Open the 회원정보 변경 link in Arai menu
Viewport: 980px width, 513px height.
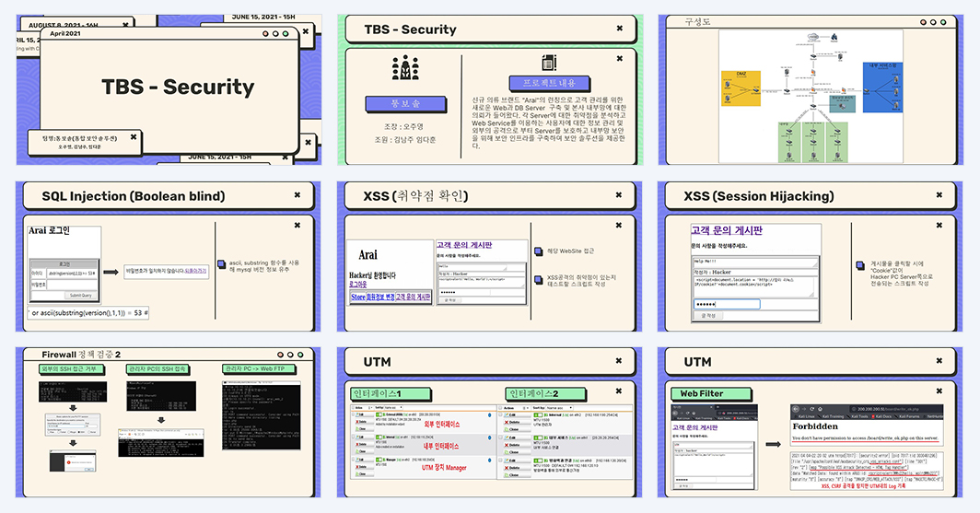pyautogui.click(x=380, y=297)
